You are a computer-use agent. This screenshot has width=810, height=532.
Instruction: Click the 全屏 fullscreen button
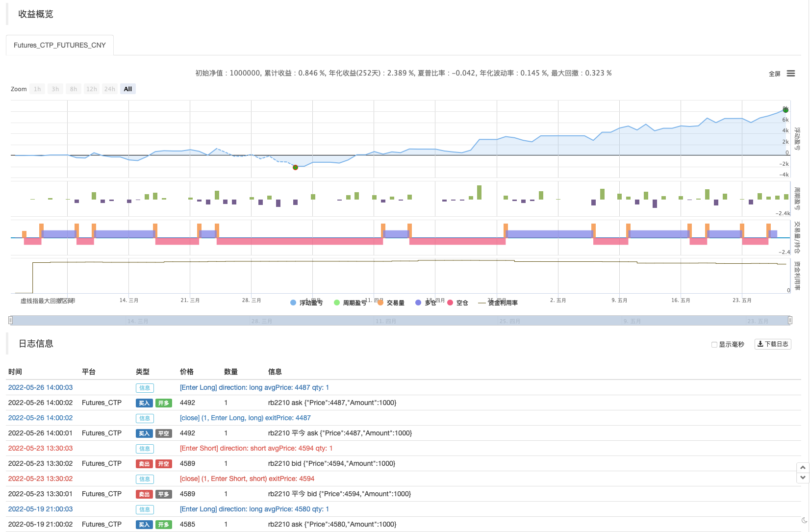coord(775,74)
